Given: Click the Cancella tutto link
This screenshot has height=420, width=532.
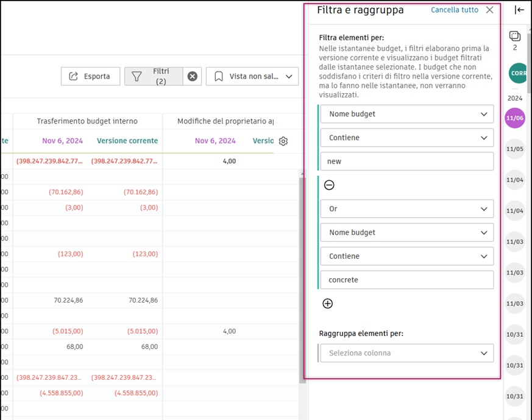Looking at the screenshot, I should (x=454, y=10).
